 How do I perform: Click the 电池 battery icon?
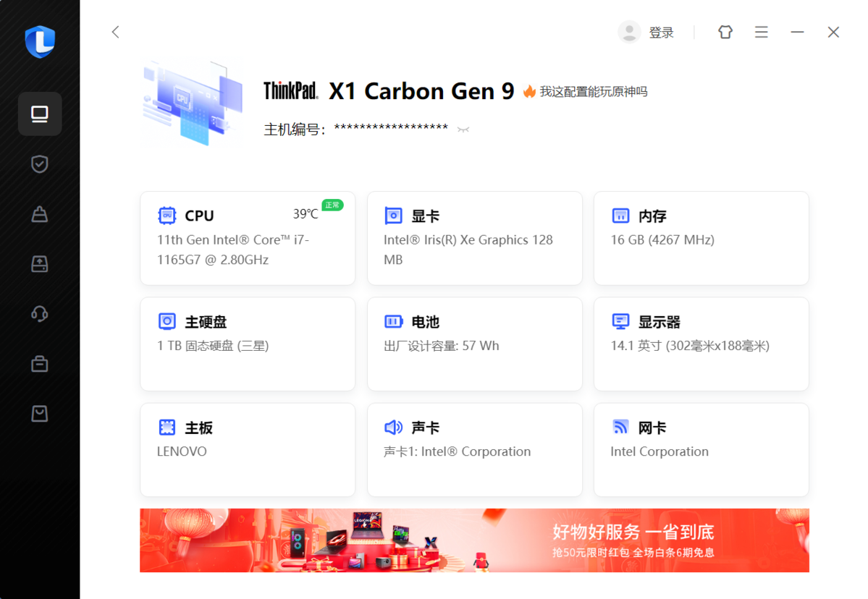[x=393, y=321]
